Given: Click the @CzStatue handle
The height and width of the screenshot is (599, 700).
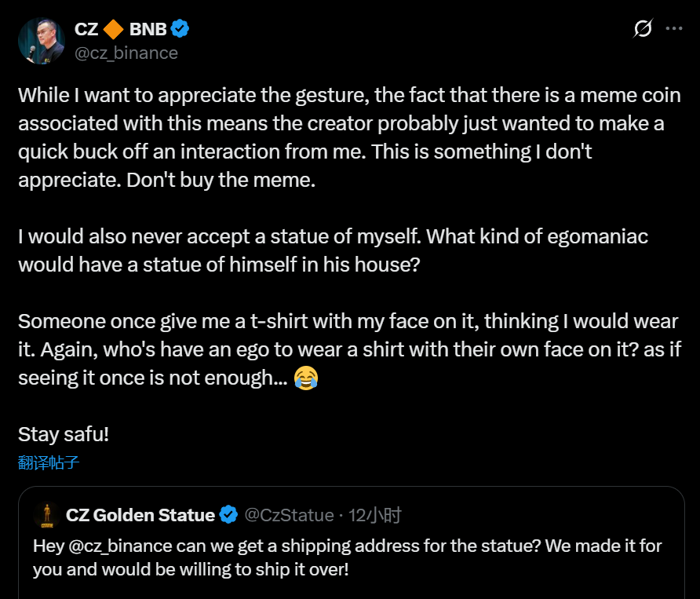Looking at the screenshot, I should click(290, 515).
